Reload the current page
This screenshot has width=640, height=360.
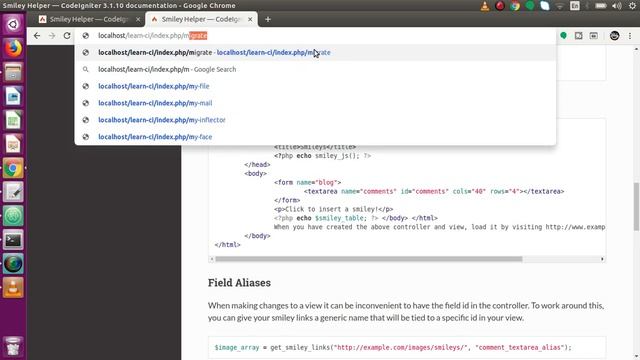click(x=67, y=36)
